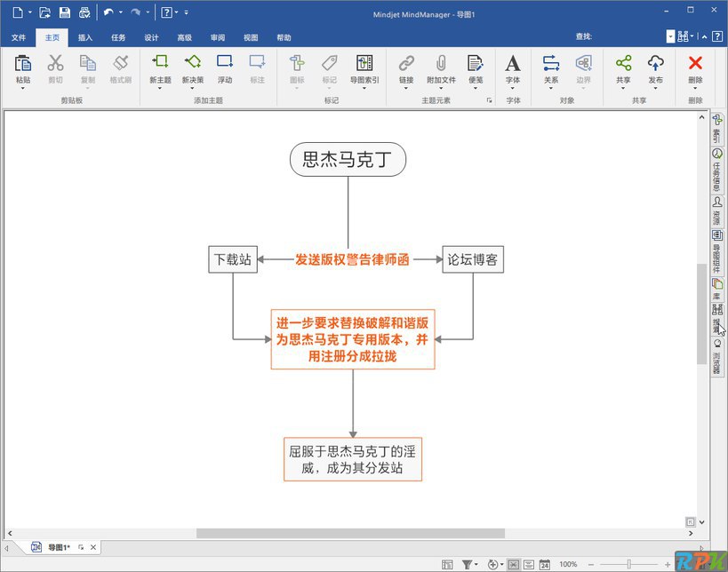This screenshot has height=572, width=728.
Task: Click the 标记 tag icon
Action: (x=330, y=63)
